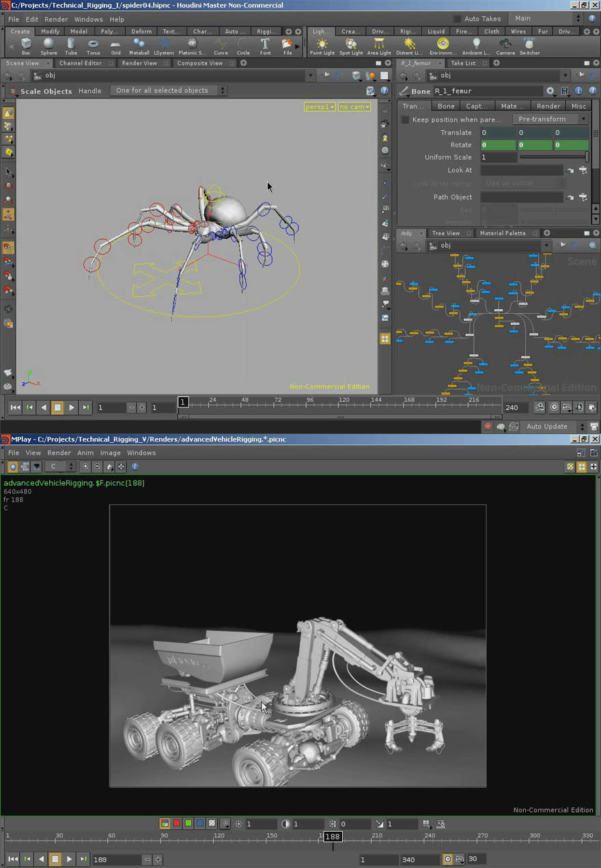The width and height of the screenshot is (601, 868).
Task: Open the Take List tab
Action: click(x=462, y=63)
